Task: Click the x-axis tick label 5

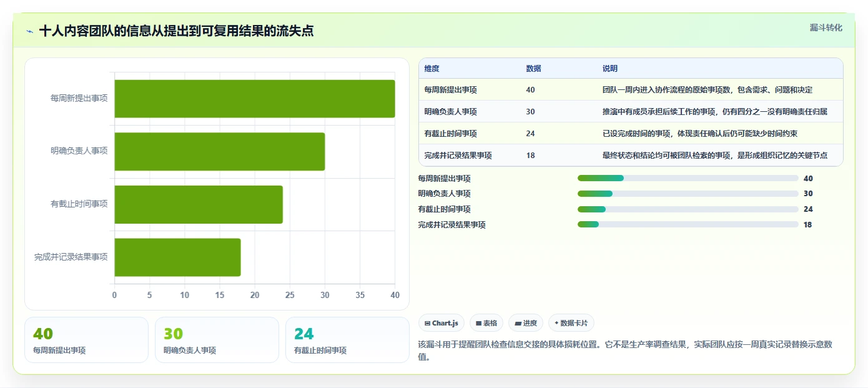Action: pos(149,295)
